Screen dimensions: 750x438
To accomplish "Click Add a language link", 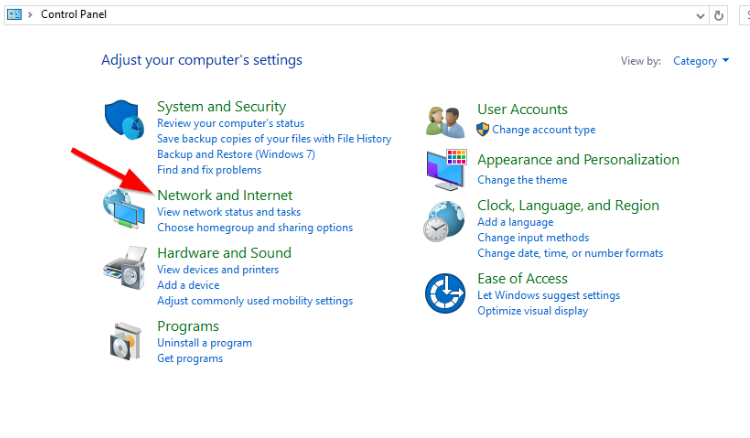I will [x=515, y=222].
